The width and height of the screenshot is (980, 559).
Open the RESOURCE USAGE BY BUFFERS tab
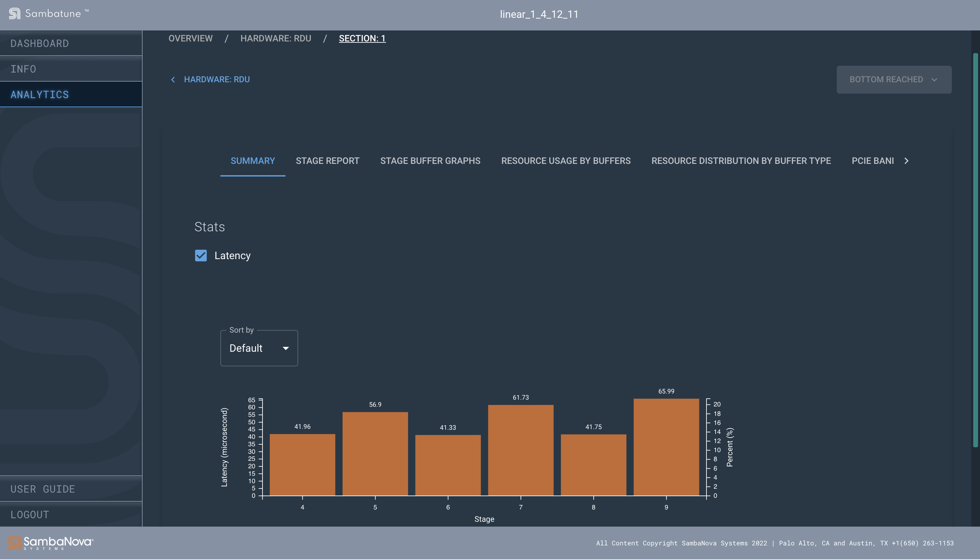pos(566,161)
